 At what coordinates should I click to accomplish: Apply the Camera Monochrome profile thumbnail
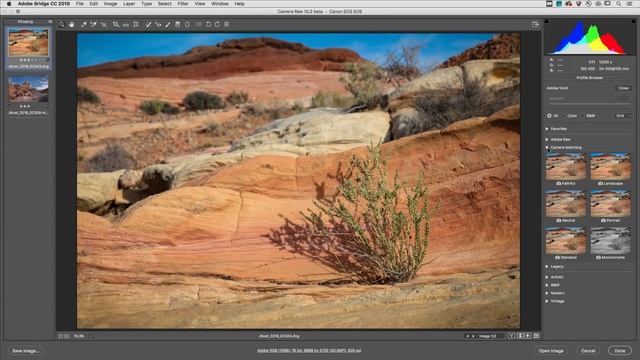pyautogui.click(x=611, y=241)
